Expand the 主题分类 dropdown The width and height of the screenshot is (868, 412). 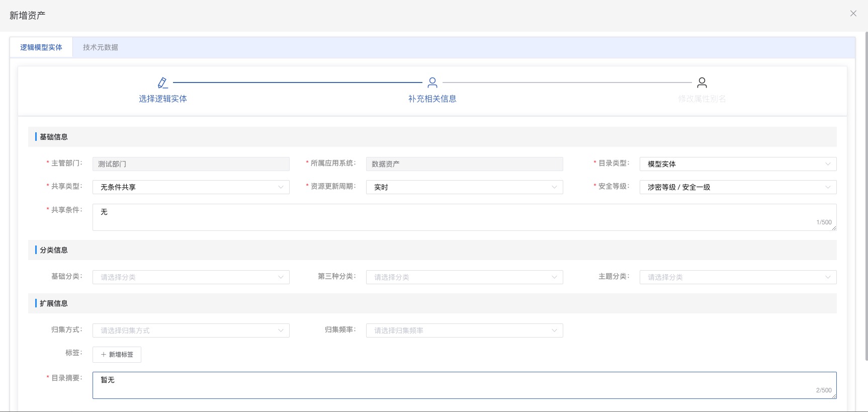pos(737,277)
